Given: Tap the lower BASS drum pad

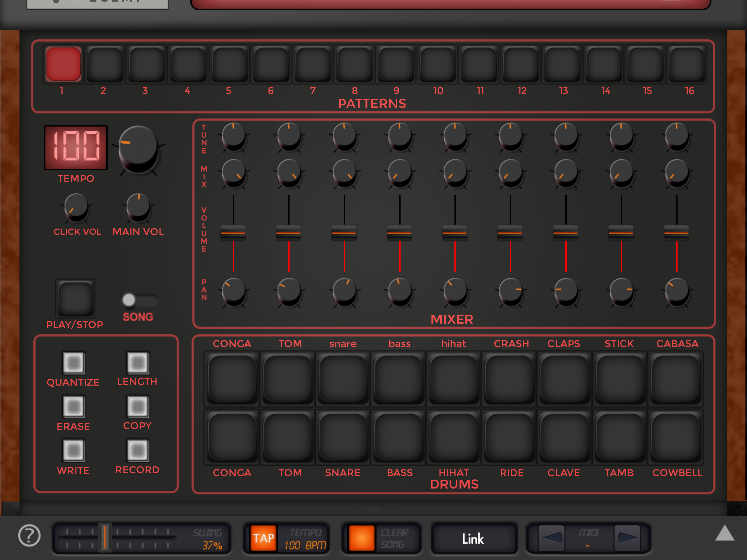Looking at the screenshot, I should click(398, 437).
